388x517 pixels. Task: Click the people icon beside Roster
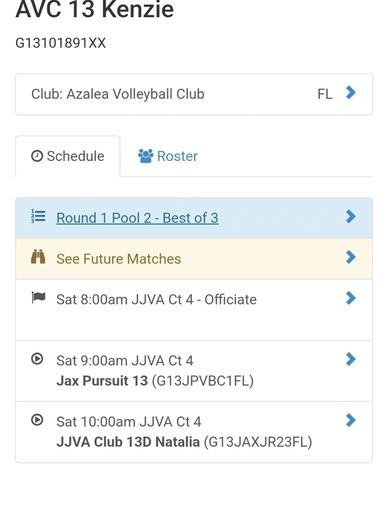[x=146, y=156]
